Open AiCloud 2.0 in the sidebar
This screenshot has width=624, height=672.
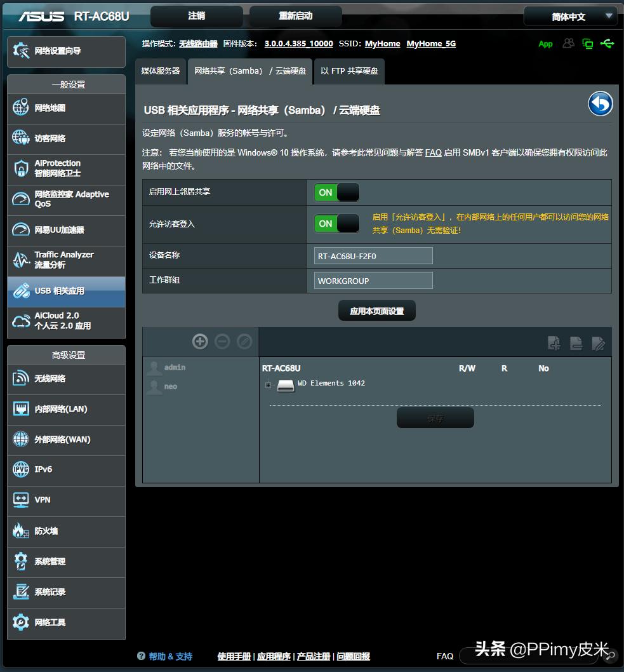pos(66,321)
